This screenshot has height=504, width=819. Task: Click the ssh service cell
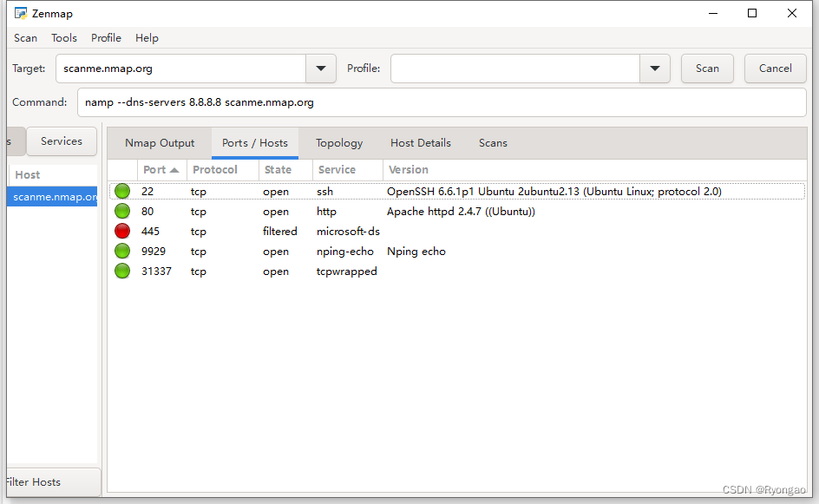click(324, 192)
